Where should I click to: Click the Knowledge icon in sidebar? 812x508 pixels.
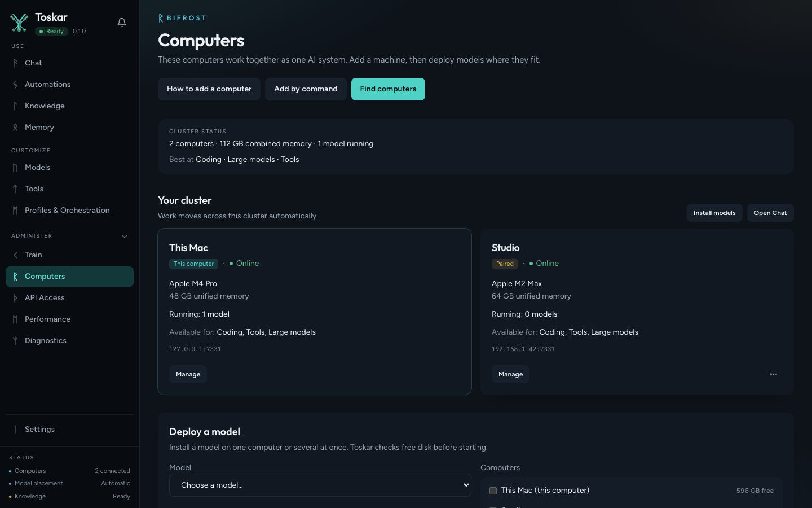pyautogui.click(x=15, y=106)
